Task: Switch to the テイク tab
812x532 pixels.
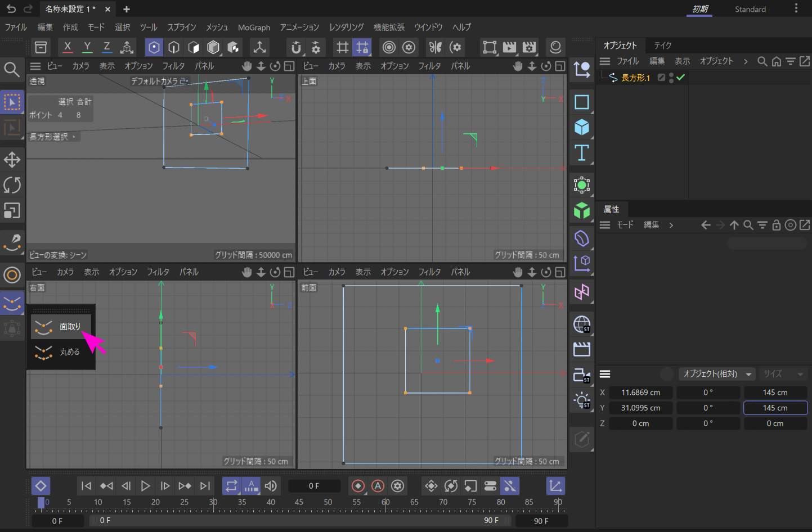Action: pos(662,45)
